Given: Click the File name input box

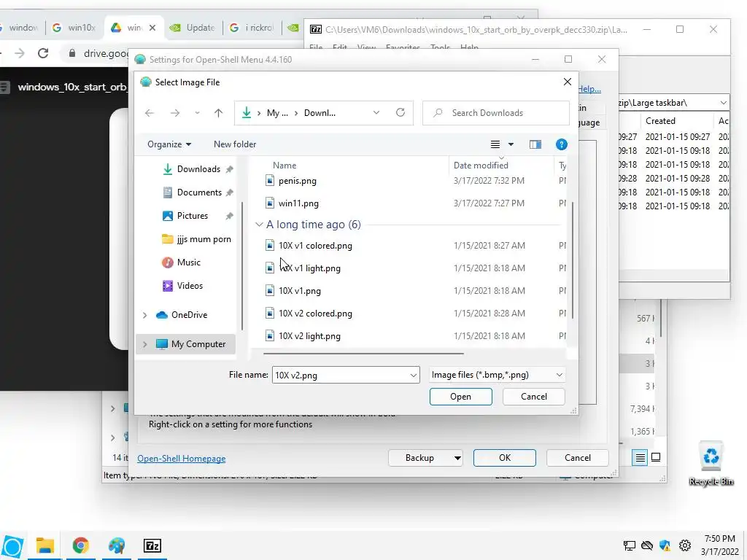Looking at the screenshot, I should tap(340, 376).
